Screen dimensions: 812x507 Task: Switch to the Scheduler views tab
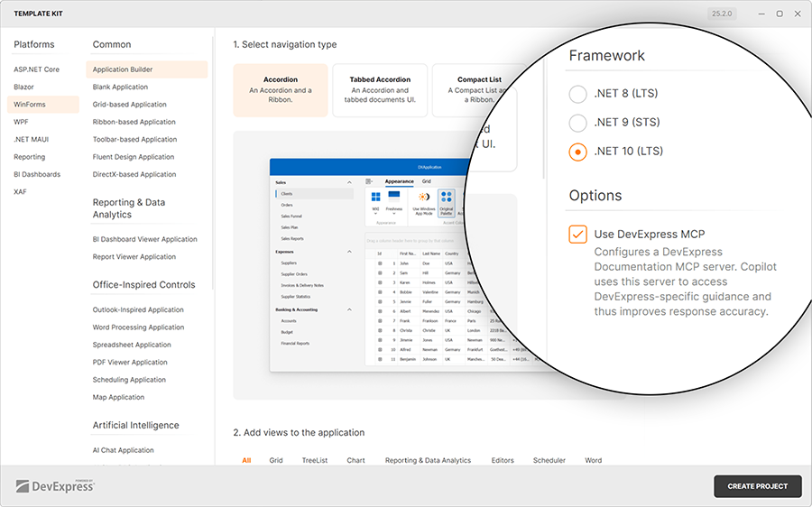pyautogui.click(x=549, y=460)
